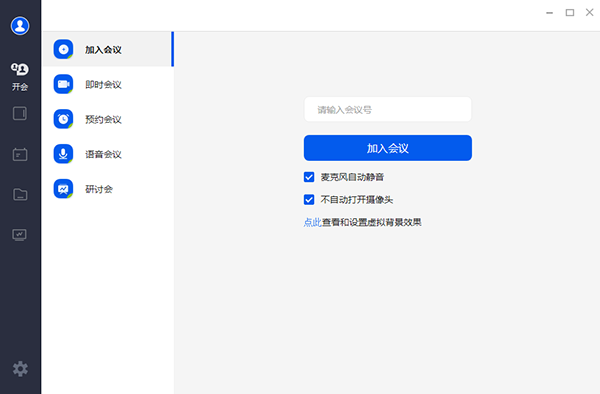Image resolution: width=600 pixels, height=394 pixels.
Task: Click the large blue 加入会议 button
Action: pos(388,148)
